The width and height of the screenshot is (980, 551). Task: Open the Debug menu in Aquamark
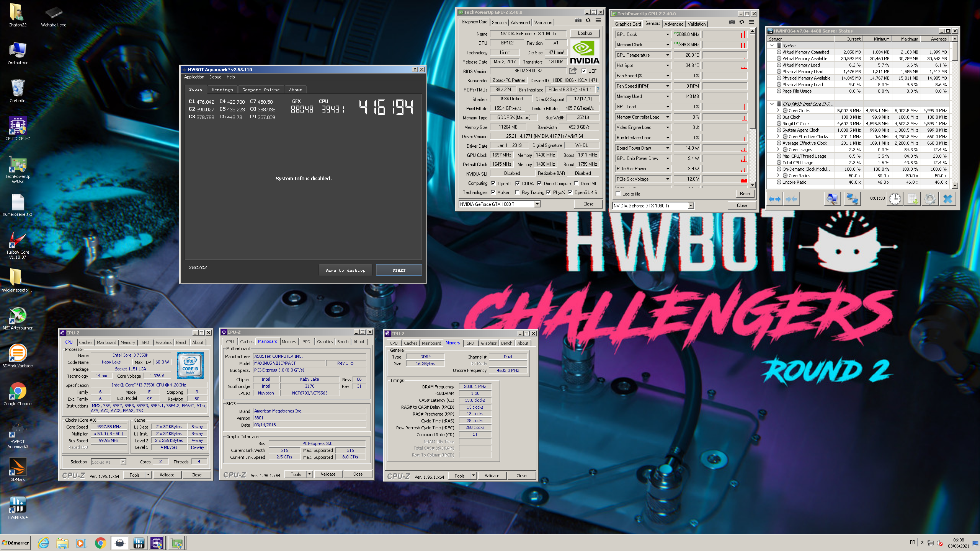(215, 77)
